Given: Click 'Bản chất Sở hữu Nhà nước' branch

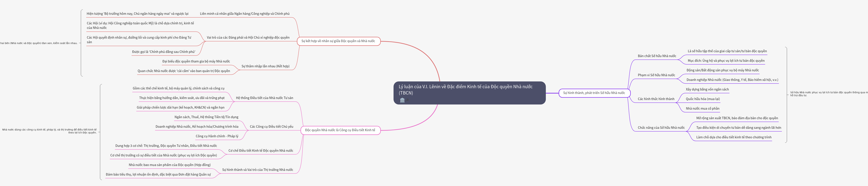Looking at the screenshot, I should click(657, 56).
